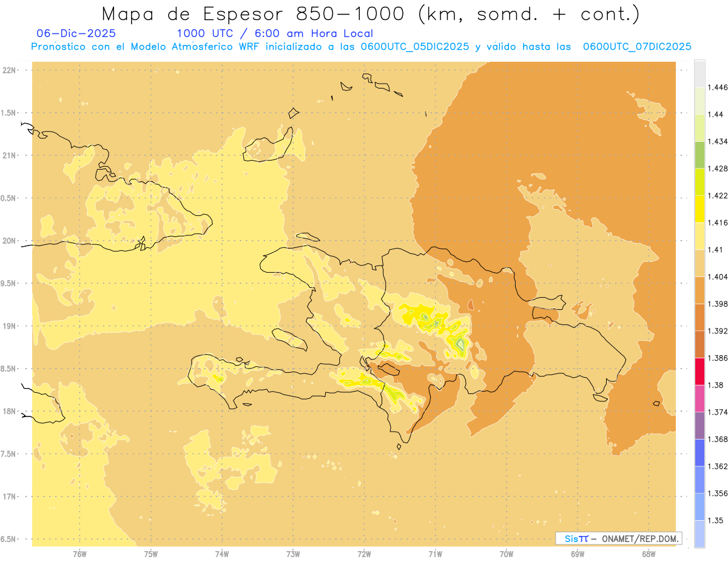Click the '1.434' legend value
Viewport: 728px width, 562px height.
point(717,141)
